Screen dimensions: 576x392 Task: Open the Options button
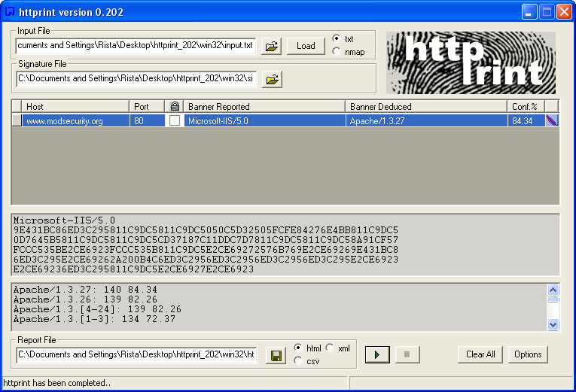click(528, 354)
